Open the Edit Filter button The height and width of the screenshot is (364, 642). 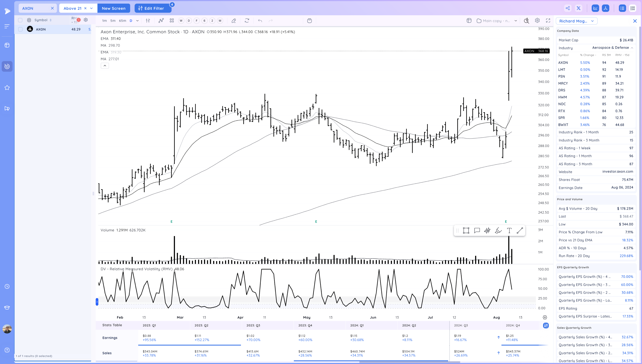153,8
